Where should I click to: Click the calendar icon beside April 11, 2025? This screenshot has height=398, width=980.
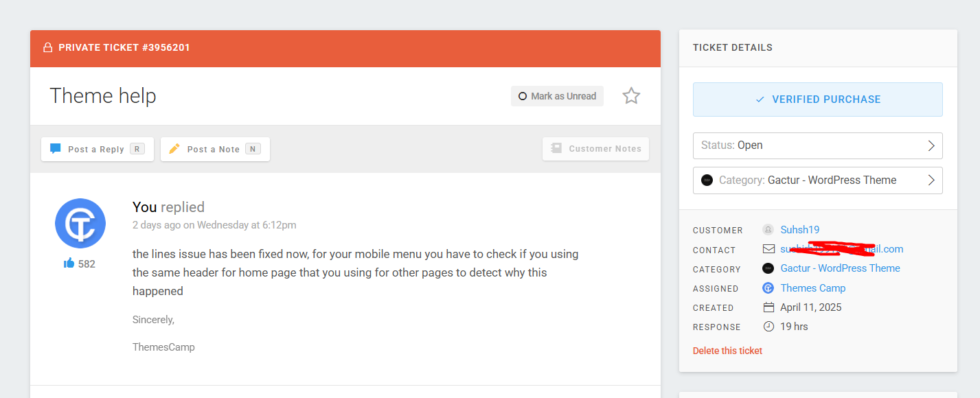point(768,307)
